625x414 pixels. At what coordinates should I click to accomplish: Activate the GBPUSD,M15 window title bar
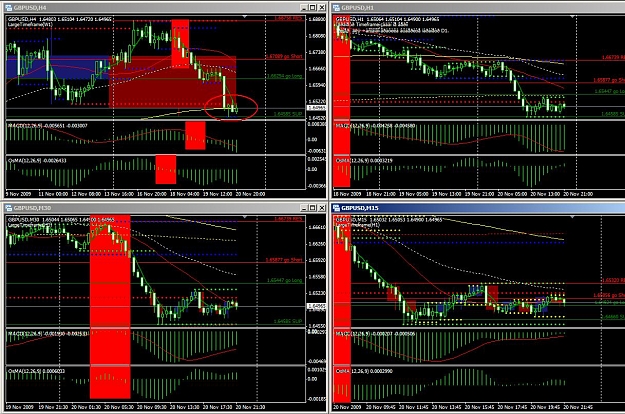478,208
